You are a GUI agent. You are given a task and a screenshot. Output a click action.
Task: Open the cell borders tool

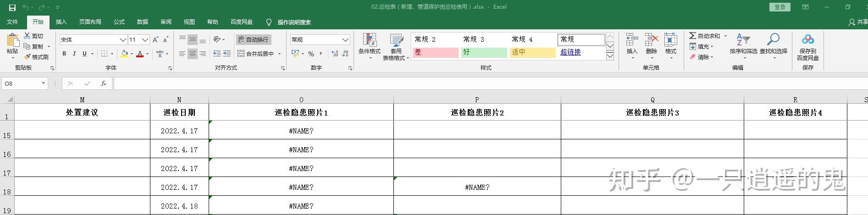tap(104, 54)
